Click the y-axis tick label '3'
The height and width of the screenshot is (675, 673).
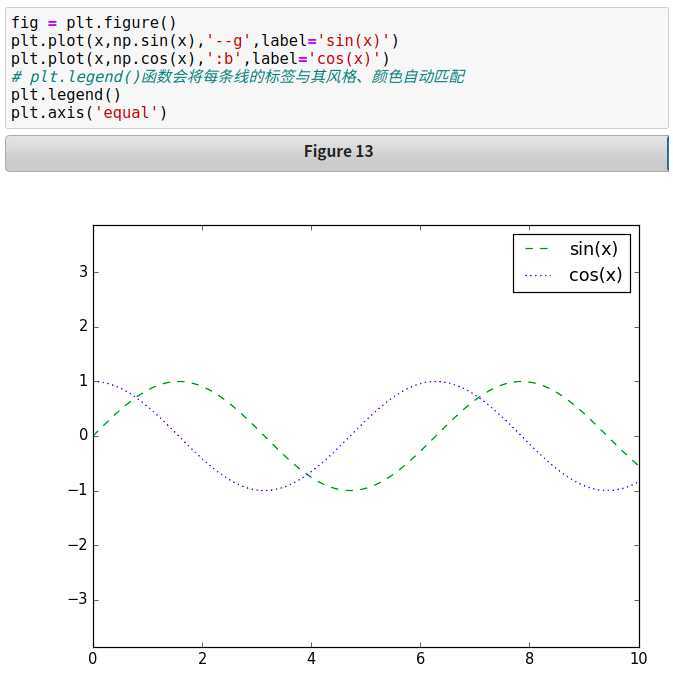(x=84, y=272)
